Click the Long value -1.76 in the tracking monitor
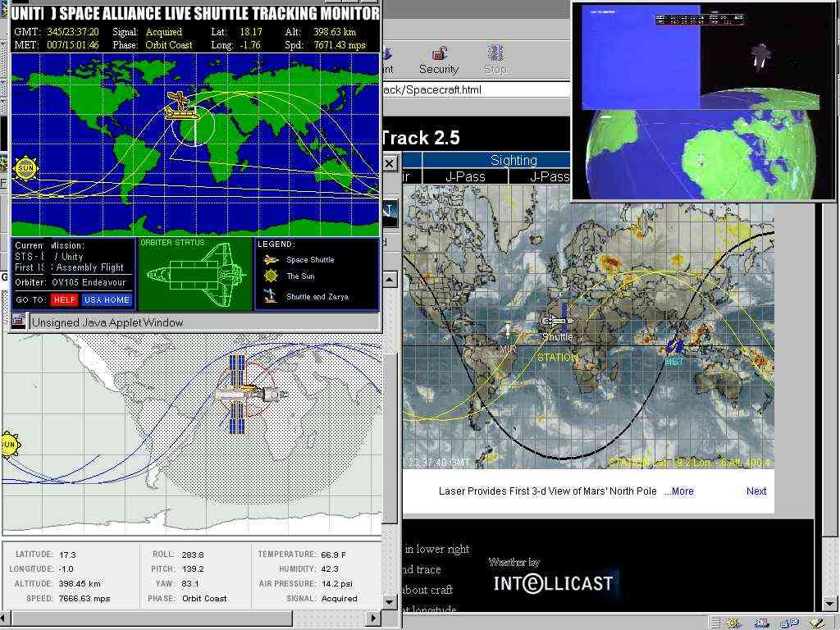The image size is (840, 630). coord(250,46)
